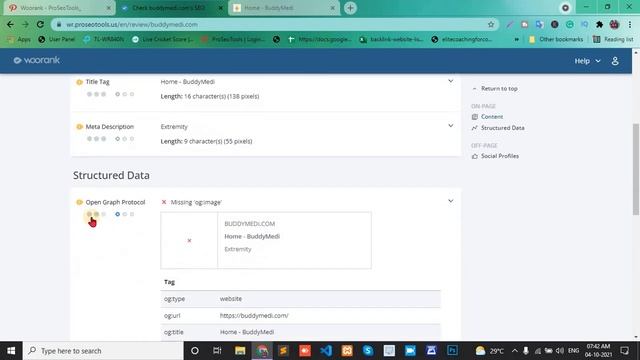Open the Chrome extensions puzzle icon
The image size is (640, 360).
pyautogui.click(x=599, y=24)
